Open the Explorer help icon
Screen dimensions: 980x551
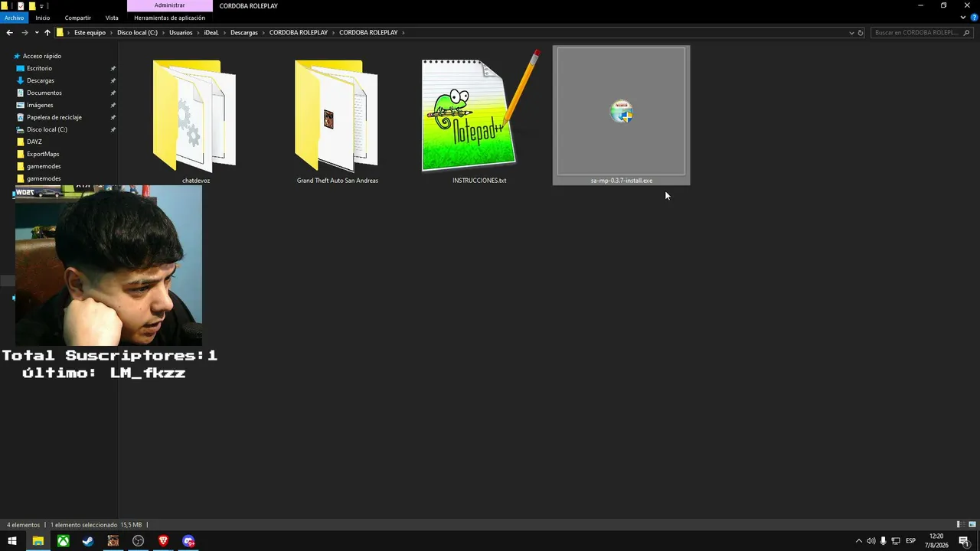point(973,18)
